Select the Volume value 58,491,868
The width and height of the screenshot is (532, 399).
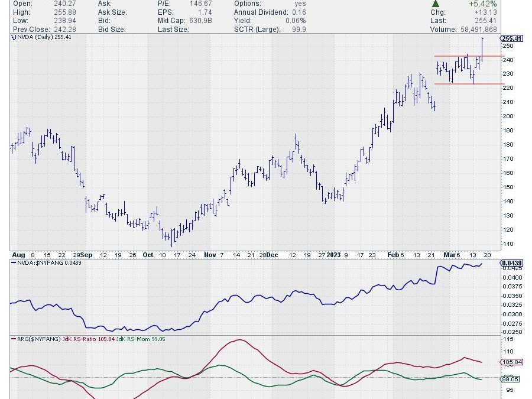click(478, 29)
